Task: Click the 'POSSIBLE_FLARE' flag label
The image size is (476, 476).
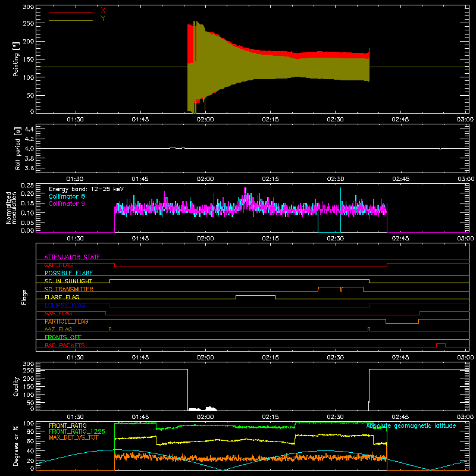Action: pyautogui.click(x=68, y=273)
